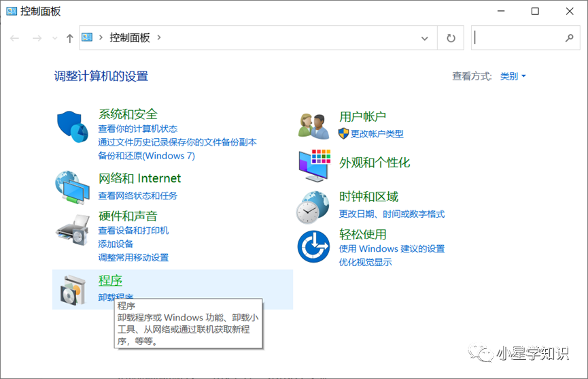
Task: Open the 系统和安全 category heading
Action: (128, 114)
